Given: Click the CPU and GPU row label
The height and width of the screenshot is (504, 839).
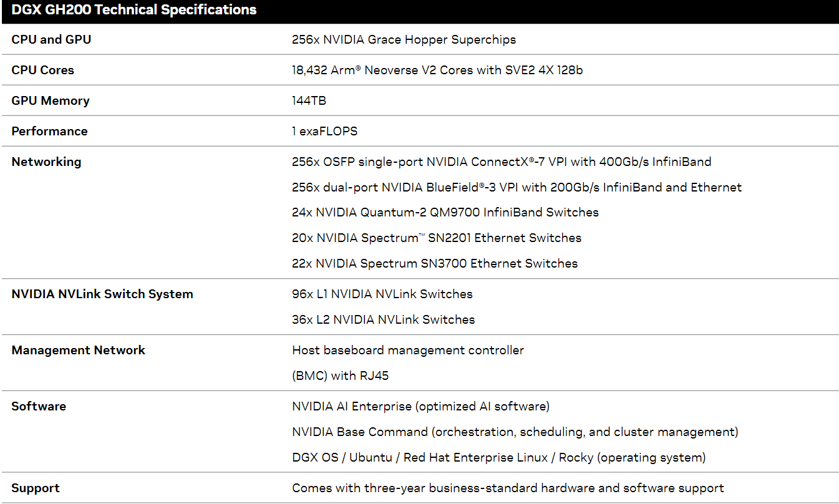Looking at the screenshot, I should point(51,39).
